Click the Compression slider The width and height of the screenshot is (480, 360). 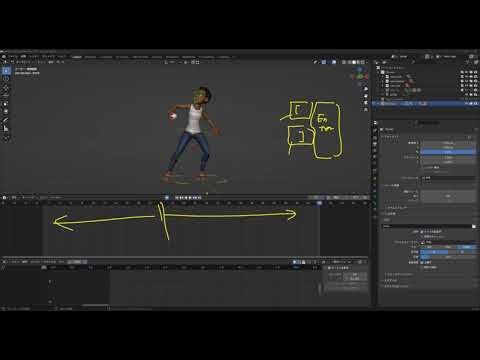point(448,257)
